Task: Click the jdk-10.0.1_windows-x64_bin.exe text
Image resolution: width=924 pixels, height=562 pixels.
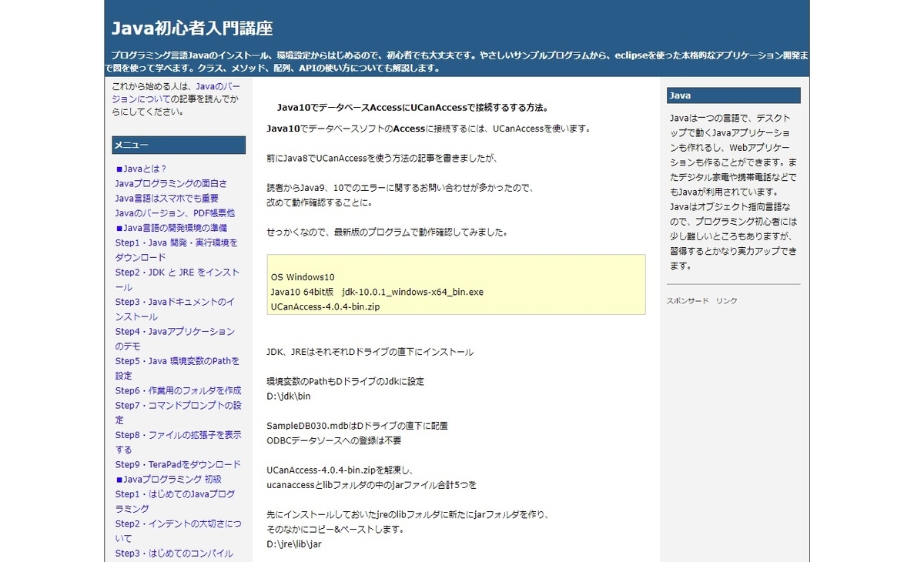Action: [413, 292]
